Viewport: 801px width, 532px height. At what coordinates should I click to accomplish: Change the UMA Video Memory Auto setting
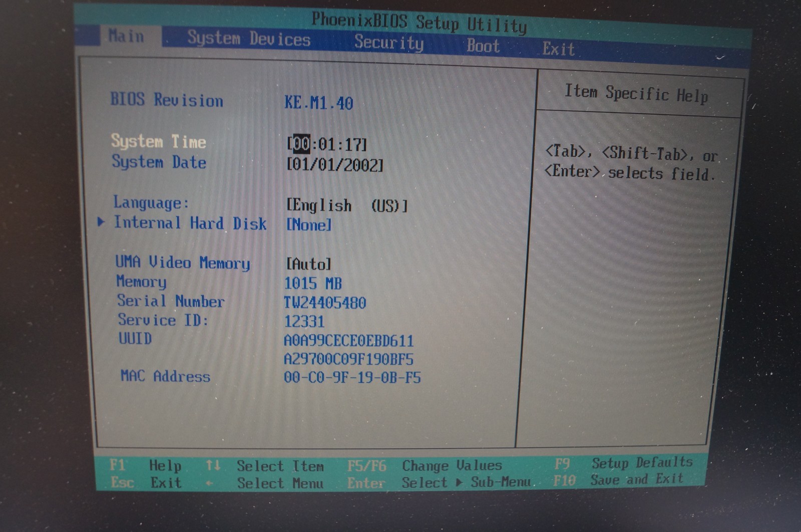[x=309, y=264]
